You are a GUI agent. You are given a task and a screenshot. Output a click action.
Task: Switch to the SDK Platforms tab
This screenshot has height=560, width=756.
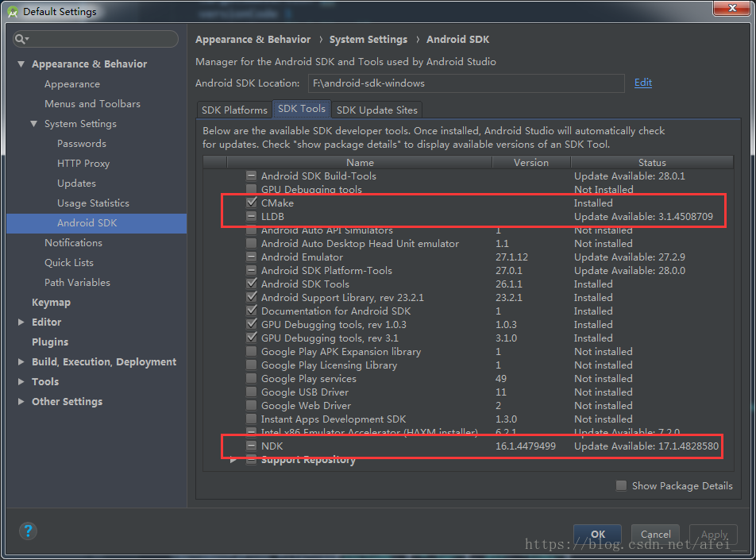[234, 110]
